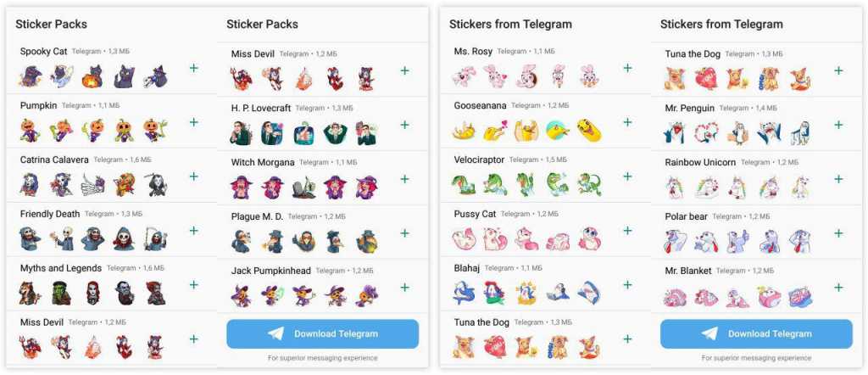Add the Spooky Cat sticker pack
The height and width of the screenshot is (375, 868).
coord(194,68)
